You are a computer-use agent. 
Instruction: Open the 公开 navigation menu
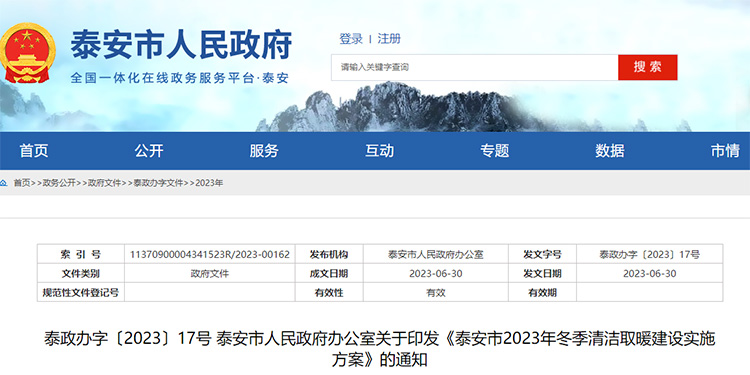(x=149, y=151)
